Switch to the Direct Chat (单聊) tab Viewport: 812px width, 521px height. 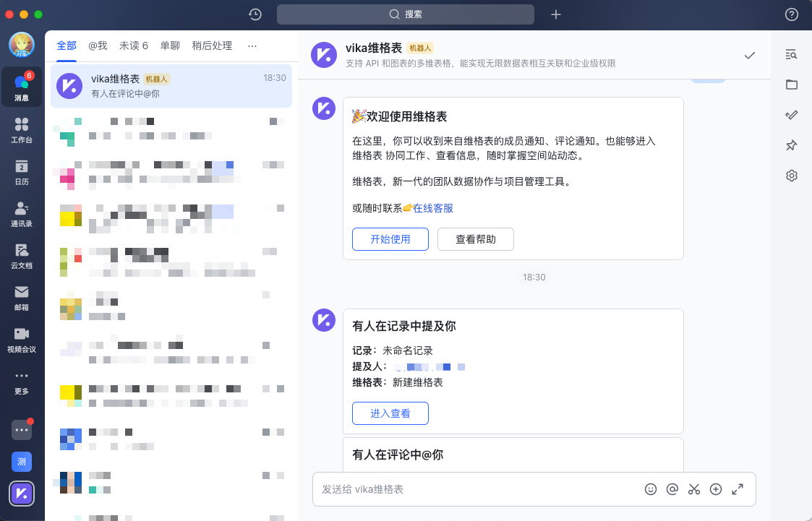170,46
